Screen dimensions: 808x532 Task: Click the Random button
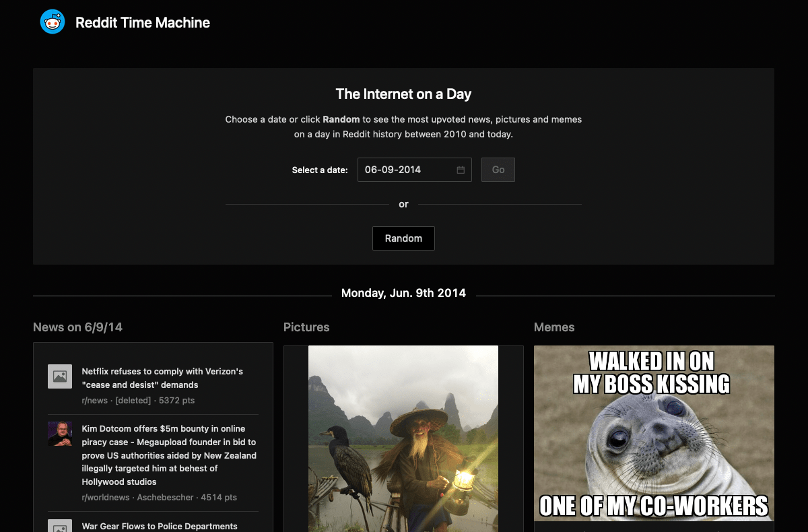403,238
